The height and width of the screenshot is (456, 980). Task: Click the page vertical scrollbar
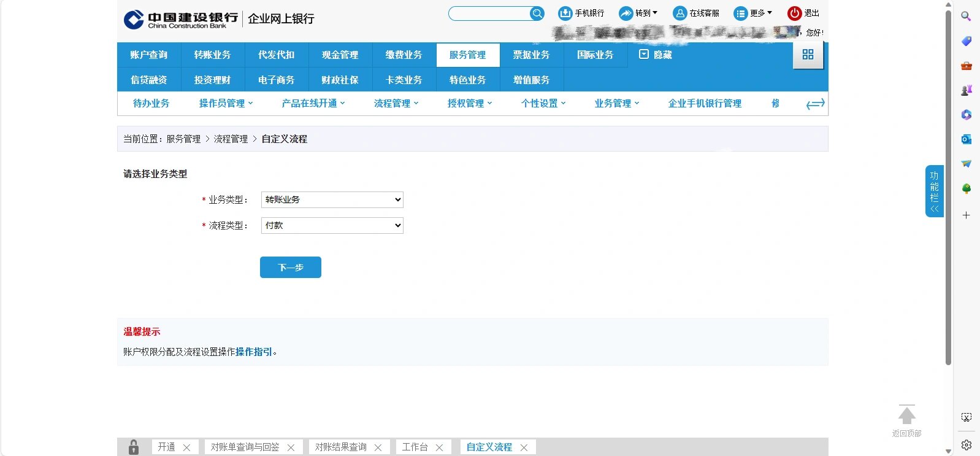click(x=948, y=187)
